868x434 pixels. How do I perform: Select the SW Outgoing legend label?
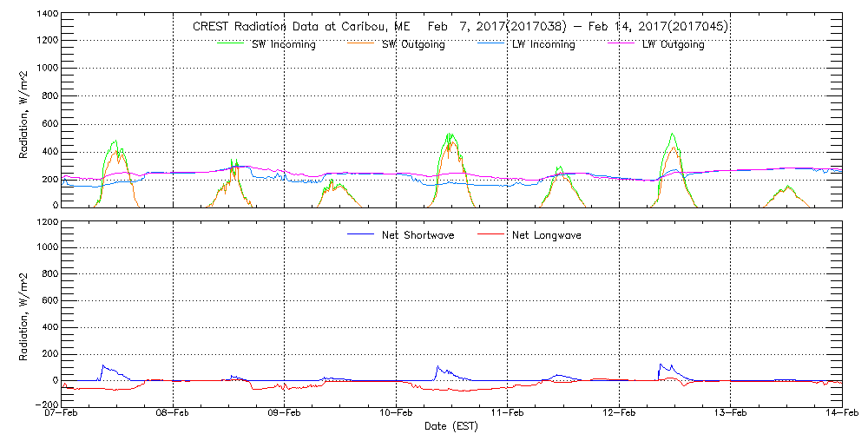point(413,45)
